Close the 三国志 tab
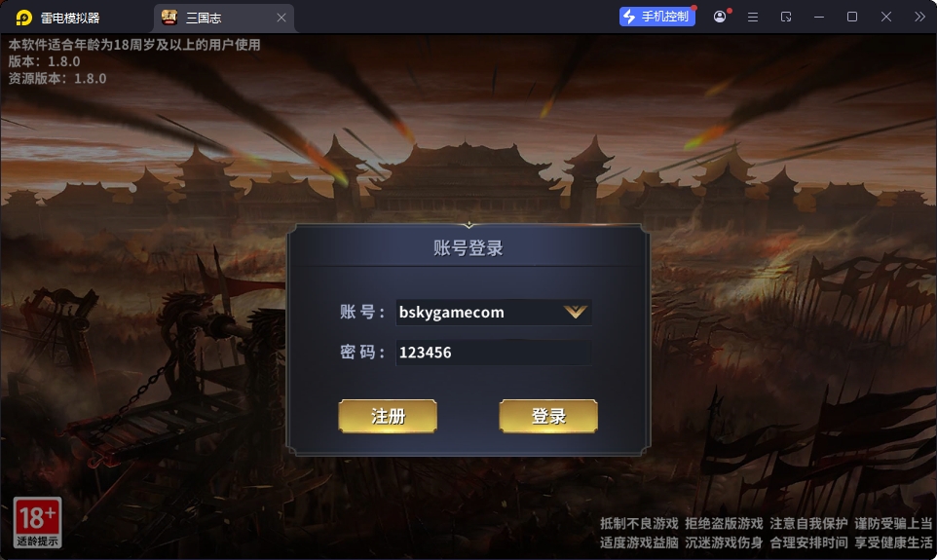 click(281, 18)
